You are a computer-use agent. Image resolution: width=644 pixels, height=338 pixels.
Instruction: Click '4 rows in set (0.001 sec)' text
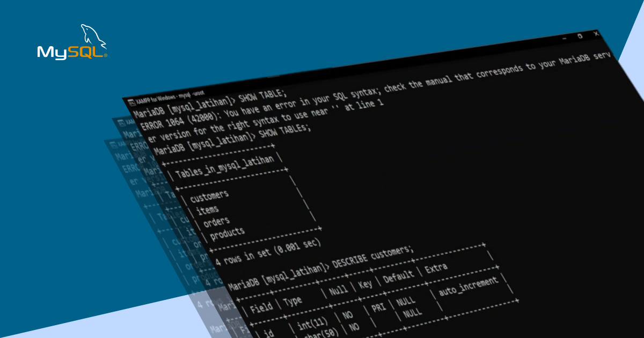click(x=268, y=252)
